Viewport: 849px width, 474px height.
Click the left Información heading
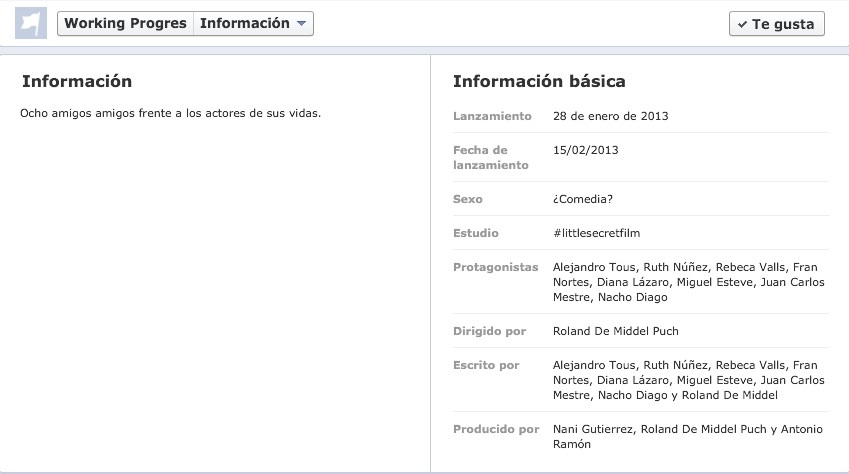coord(77,82)
